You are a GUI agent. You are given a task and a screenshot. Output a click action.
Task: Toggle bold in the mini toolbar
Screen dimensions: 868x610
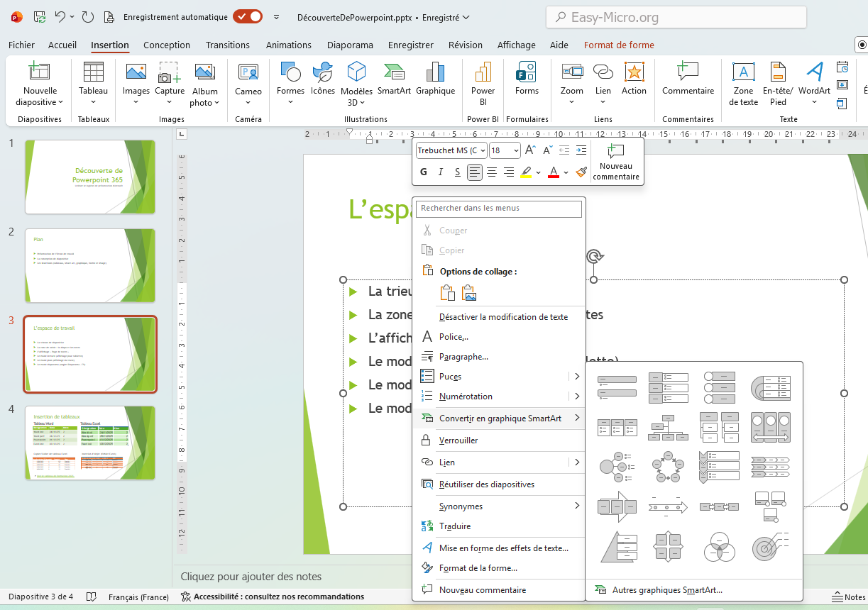(424, 172)
